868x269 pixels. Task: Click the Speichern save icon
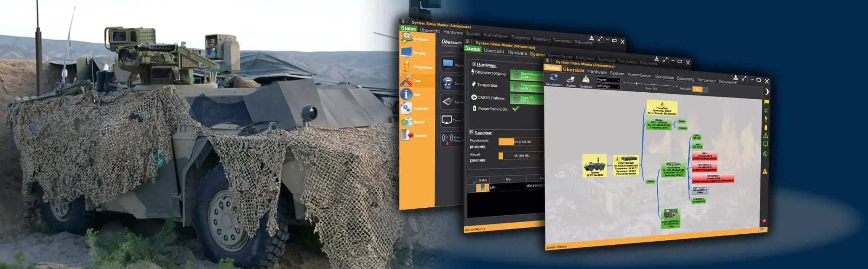point(586,81)
